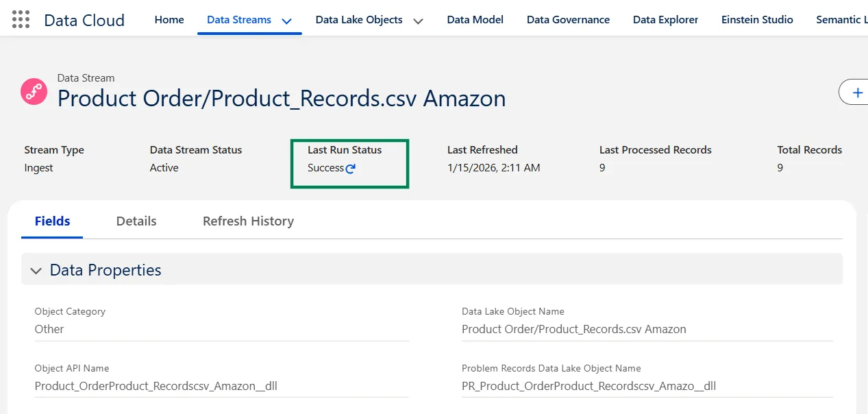Click the pink Data Stream record icon
This screenshot has width=868, height=414.
34,91
